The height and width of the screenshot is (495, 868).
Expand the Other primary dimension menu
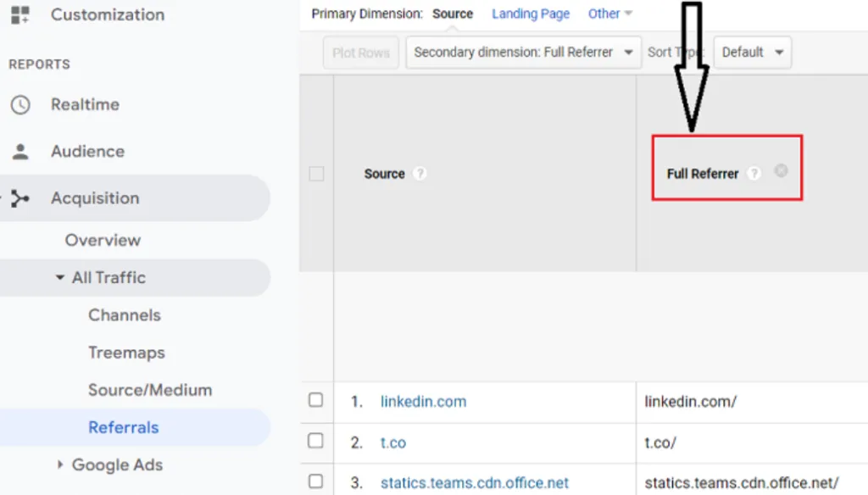(610, 14)
